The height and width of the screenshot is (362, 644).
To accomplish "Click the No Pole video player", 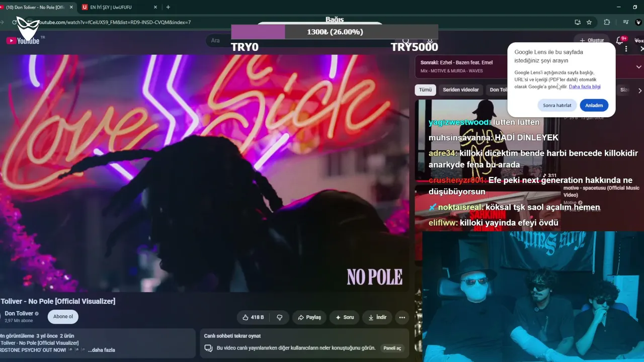I will pyautogui.click(x=204, y=173).
